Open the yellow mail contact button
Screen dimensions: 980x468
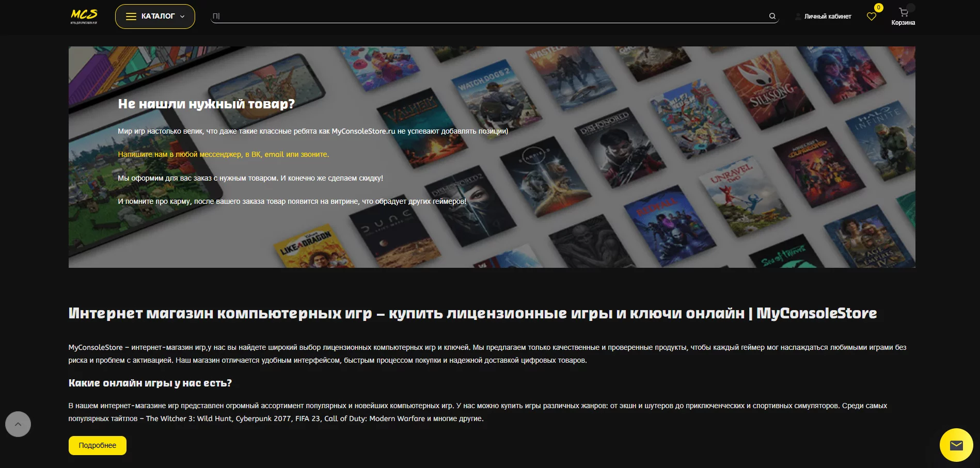[x=956, y=445]
